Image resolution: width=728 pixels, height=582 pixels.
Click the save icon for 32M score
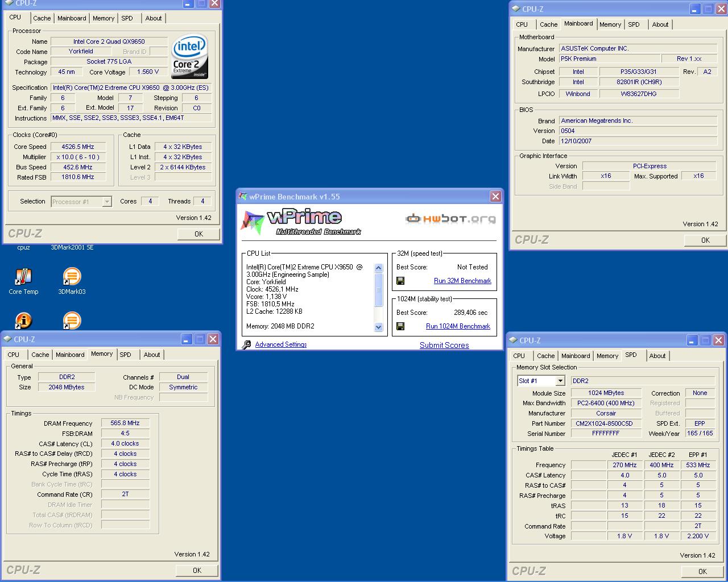tap(400, 281)
